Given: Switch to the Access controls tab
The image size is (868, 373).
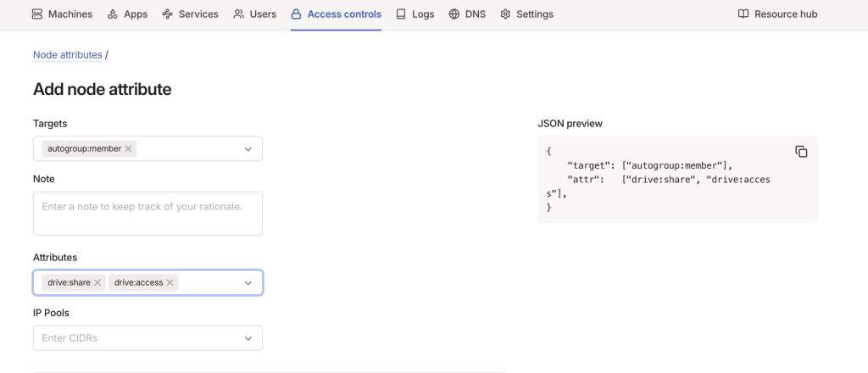Looking at the screenshot, I should coord(344,14).
